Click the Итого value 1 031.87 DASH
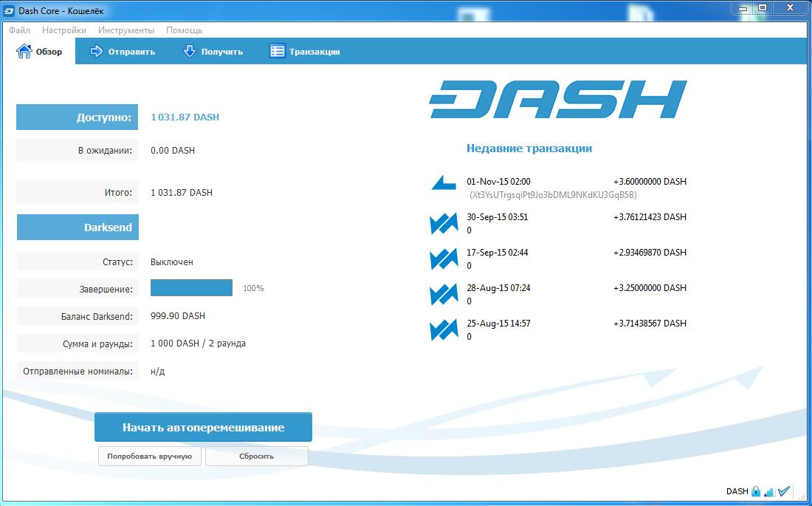 pos(182,192)
